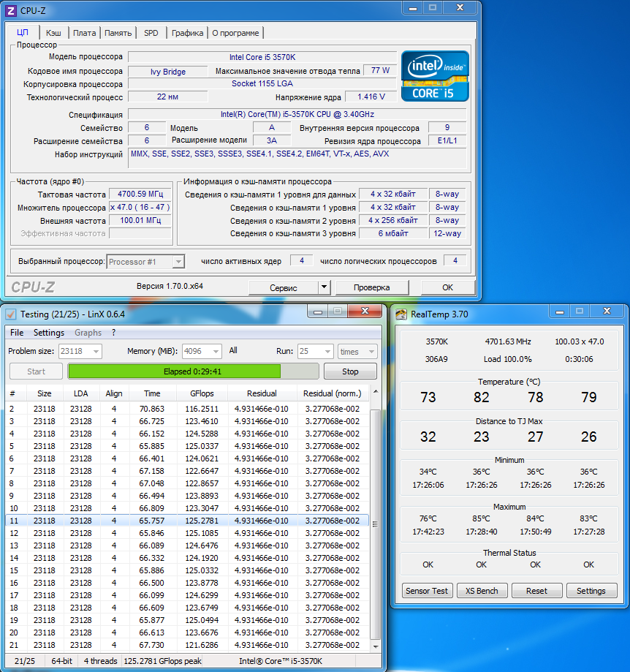Click the Sensor Test button
The width and height of the screenshot is (630, 672).
tap(427, 591)
